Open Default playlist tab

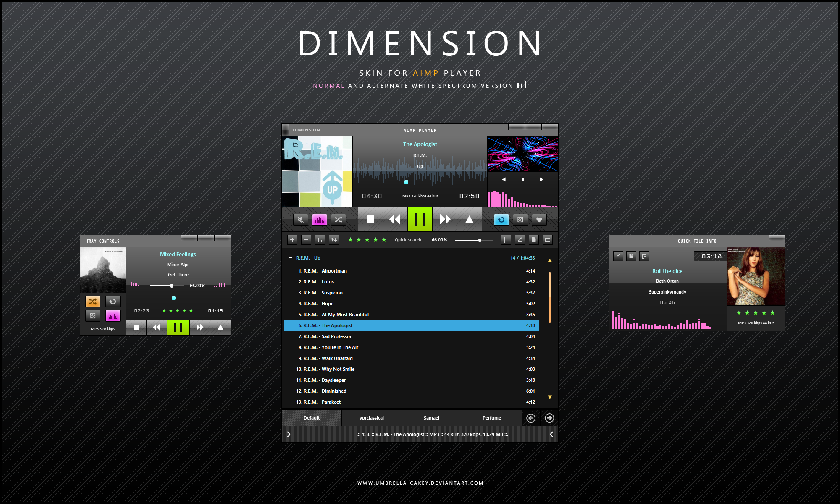tap(312, 418)
